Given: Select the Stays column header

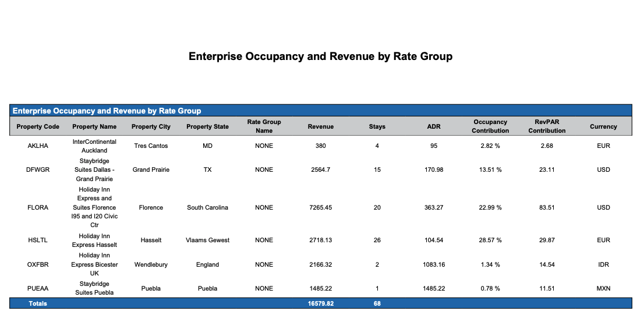Looking at the screenshot, I should pyautogui.click(x=377, y=126).
